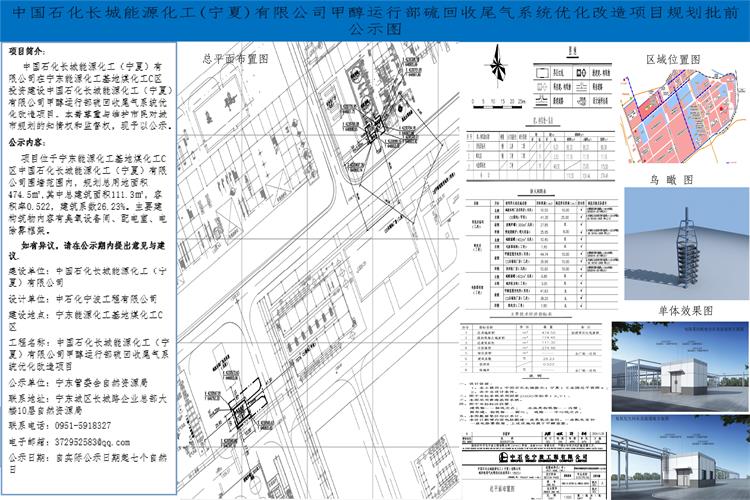
Task: Select the 联系地址 address entry
Action: click(x=87, y=404)
